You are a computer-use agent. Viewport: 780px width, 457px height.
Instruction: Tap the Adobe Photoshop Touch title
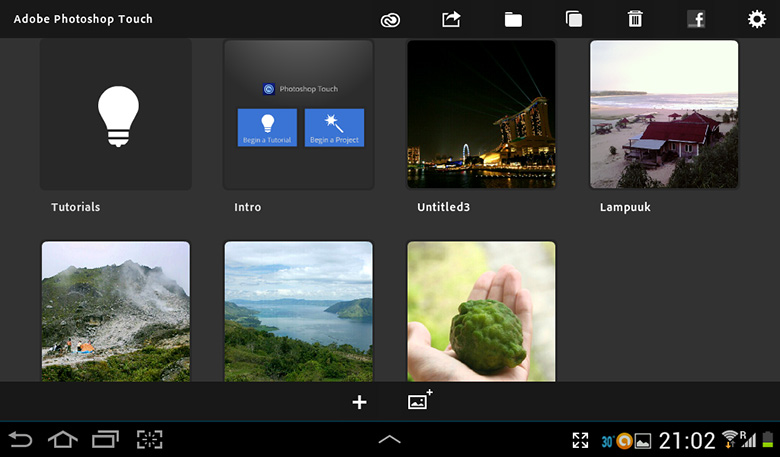[x=83, y=19]
